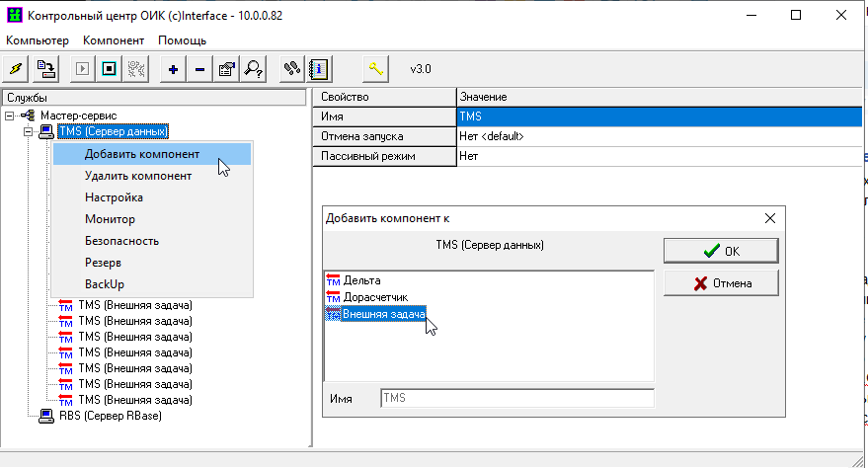Image resolution: width=868 pixels, height=468 pixels.
Task: Select Безопасность in the context menu
Action: pyautogui.click(x=121, y=241)
